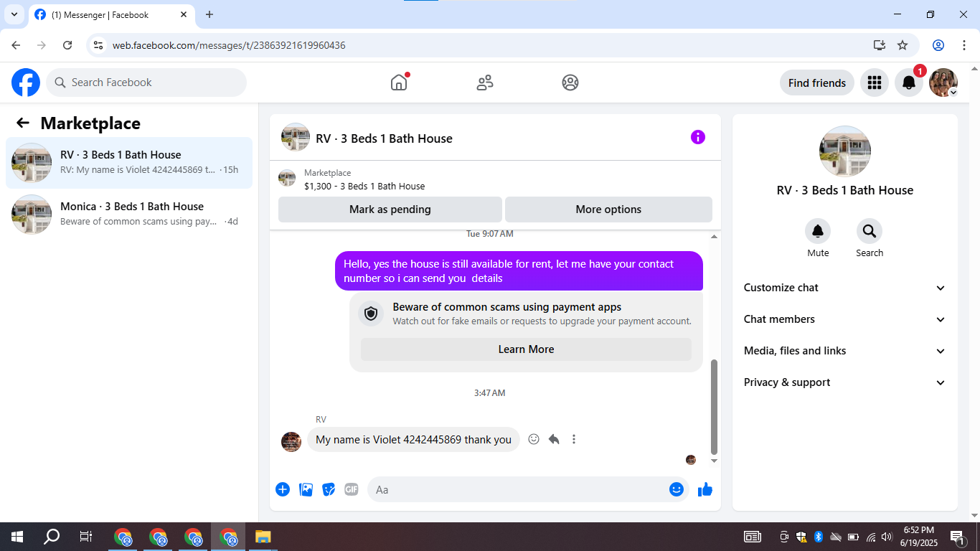The height and width of the screenshot is (551, 980).
Task: Click the purple house available message bubble
Action: pyautogui.click(x=519, y=271)
